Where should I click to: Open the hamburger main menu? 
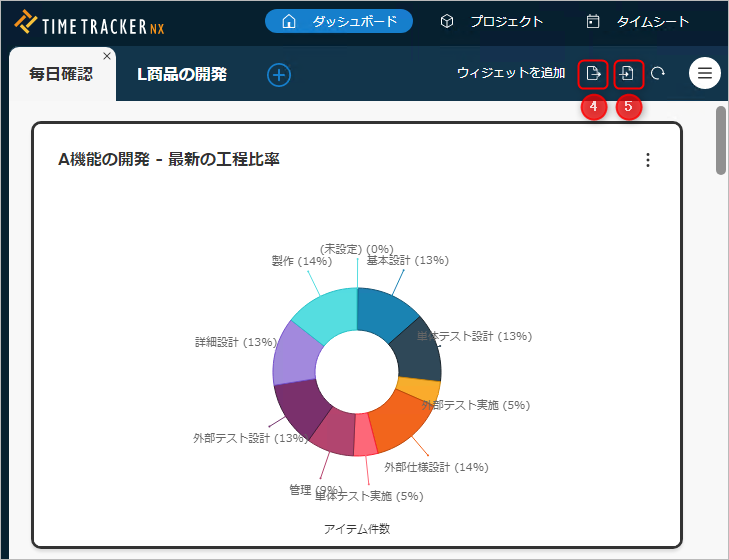pos(705,73)
